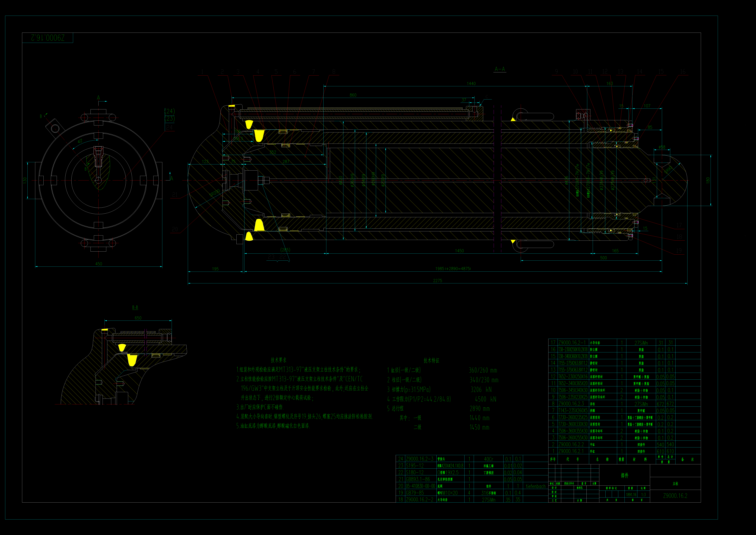Click the '860' dimension value
The height and width of the screenshot is (535, 756).
(353, 95)
